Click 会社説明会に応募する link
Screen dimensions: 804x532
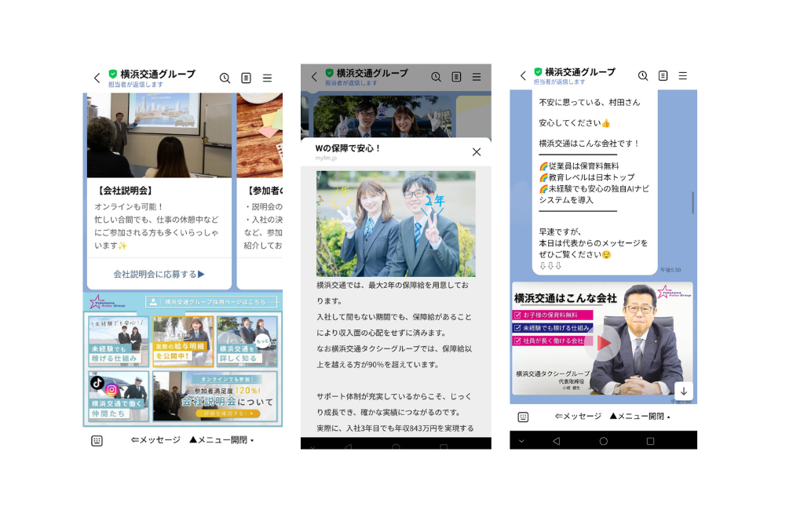159,274
